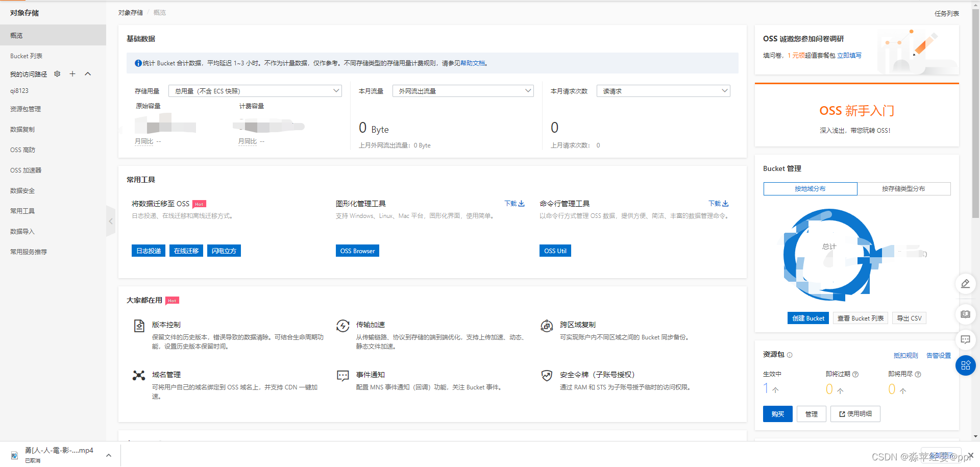
Task: Click 立即填写 survey link
Action: pyautogui.click(x=849, y=55)
